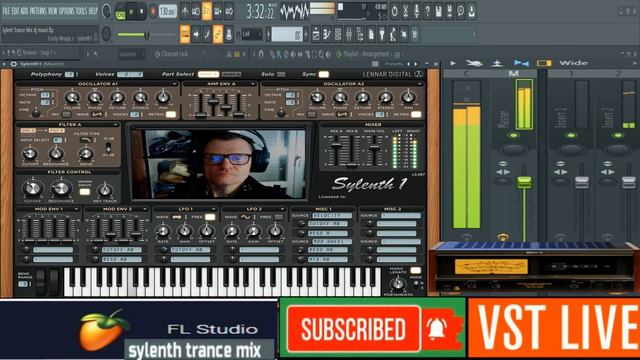Image resolution: width=640 pixels, height=360 pixels.
Task: Click the Sylenth1 plugin gear icon
Action: click(13, 64)
